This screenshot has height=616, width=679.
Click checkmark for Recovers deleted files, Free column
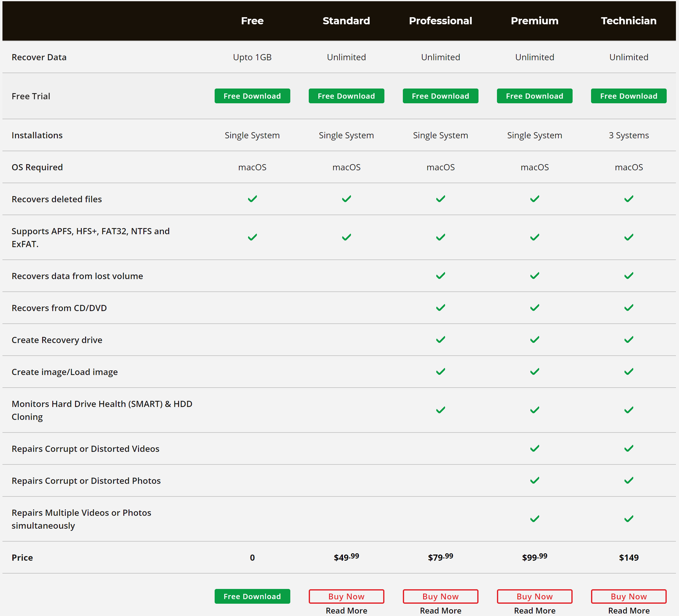tap(252, 199)
